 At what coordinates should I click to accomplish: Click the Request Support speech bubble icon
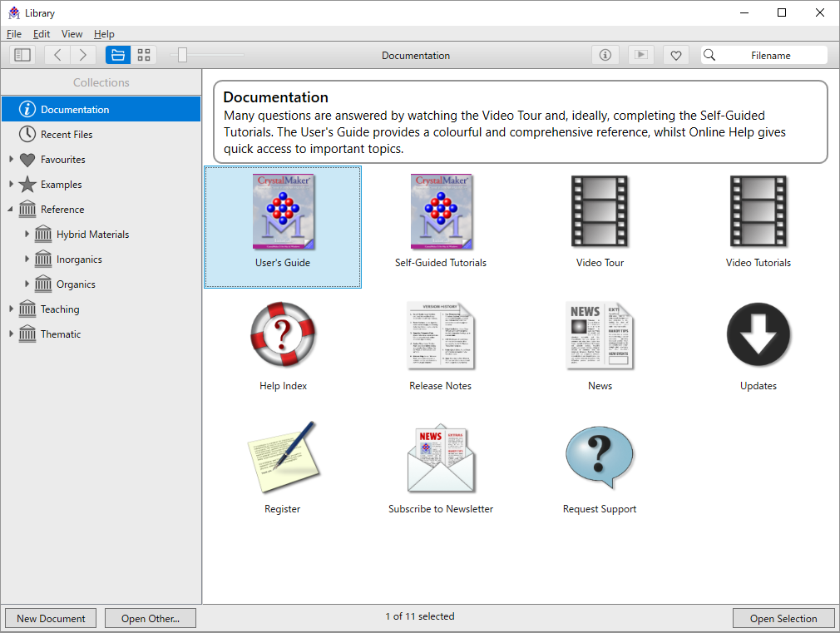pyautogui.click(x=600, y=457)
